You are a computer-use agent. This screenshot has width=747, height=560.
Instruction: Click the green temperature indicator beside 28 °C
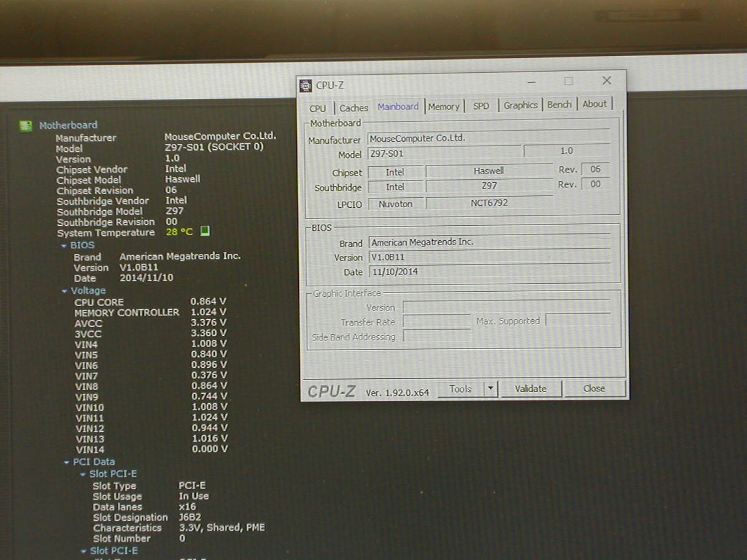205,231
